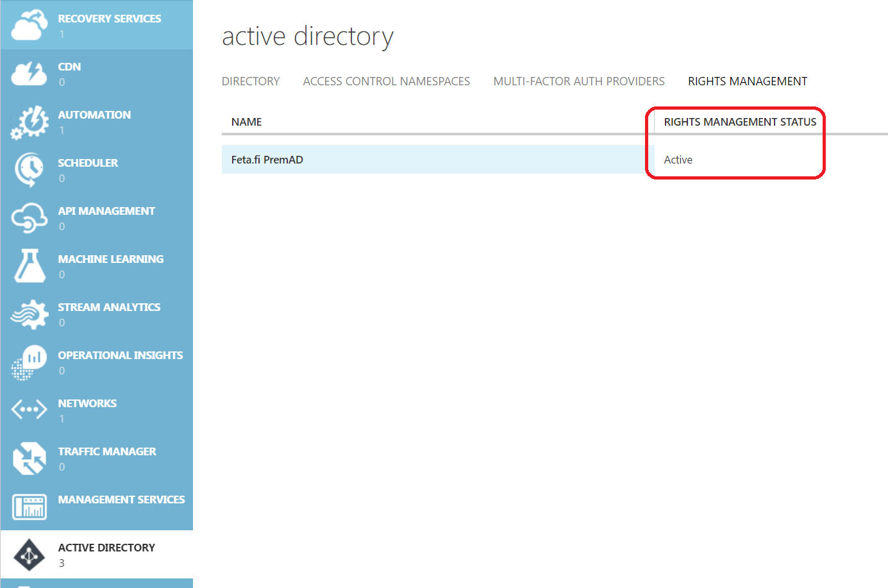Open Stream Analytics gear-wave icon
Image resolution: width=888 pixels, height=588 pixels.
(29, 314)
